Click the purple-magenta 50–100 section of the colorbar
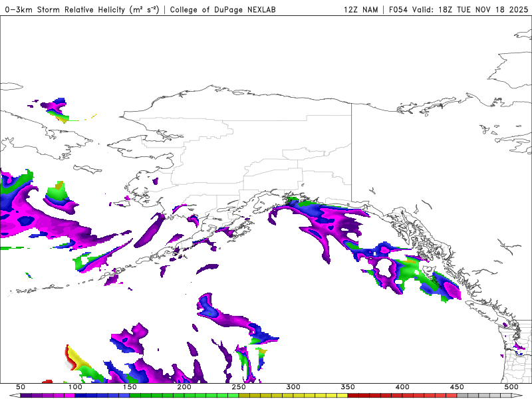This screenshot has width=532, height=399. 47,396
